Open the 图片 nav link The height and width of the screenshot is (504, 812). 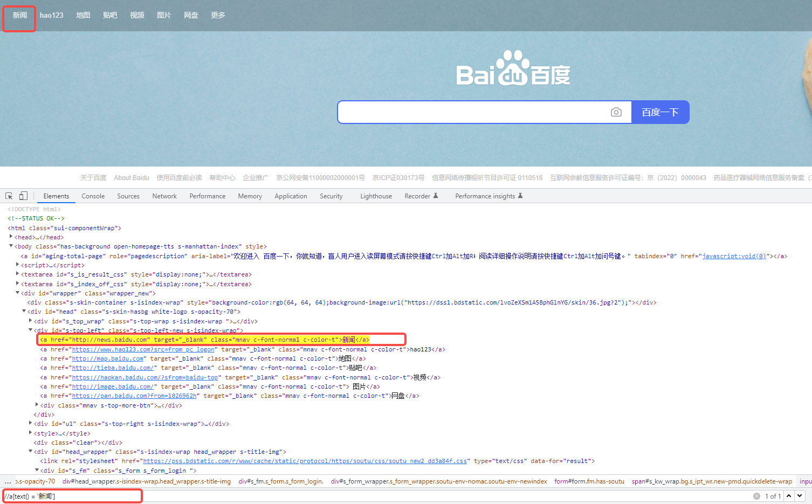click(164, 15)
